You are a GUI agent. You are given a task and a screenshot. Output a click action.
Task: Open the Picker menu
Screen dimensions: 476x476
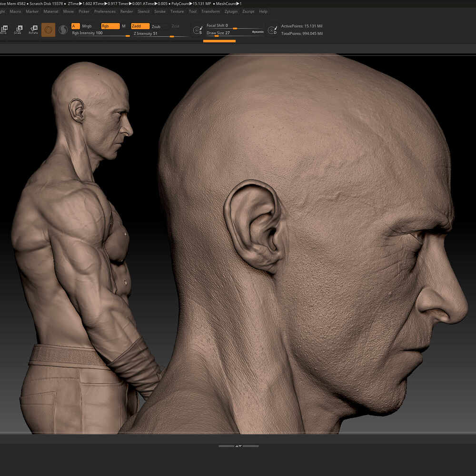(x=84, y=11)
